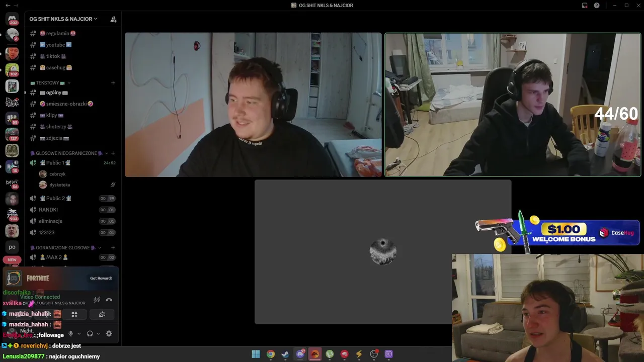This screenshot has width=644, height=362.
Task: Open the server icon with 102 badge
Action: pos(12,69)
